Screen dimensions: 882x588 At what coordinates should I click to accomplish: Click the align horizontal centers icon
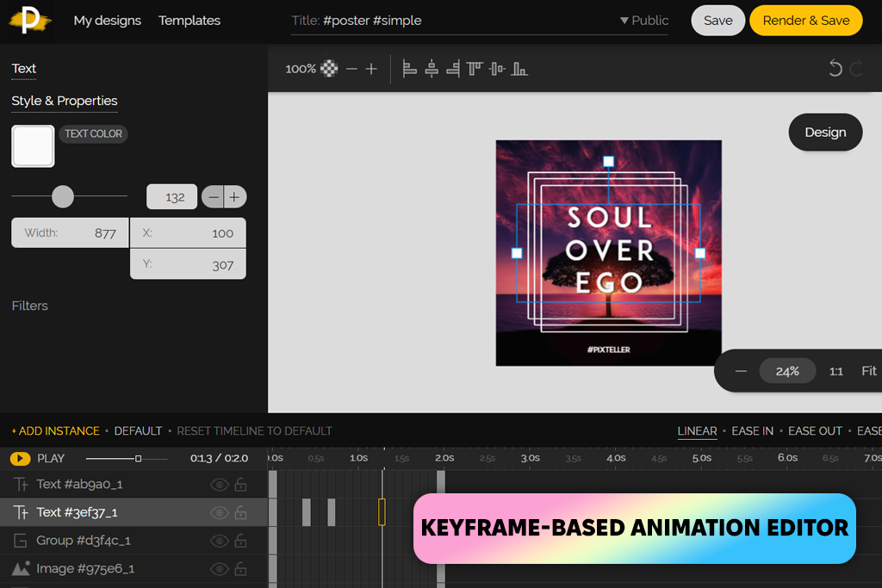coord(432,69)
